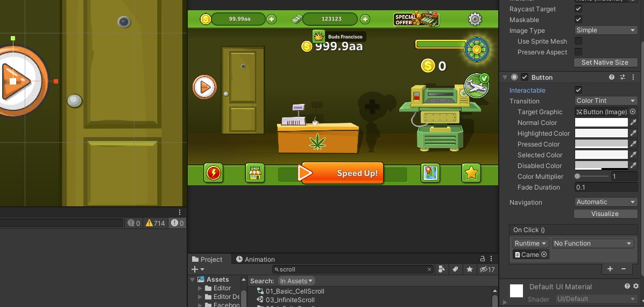This screenshot has width=644, height=307.
Task: Pick Pressed Color with the eyedropper
Action: [634, 144]
